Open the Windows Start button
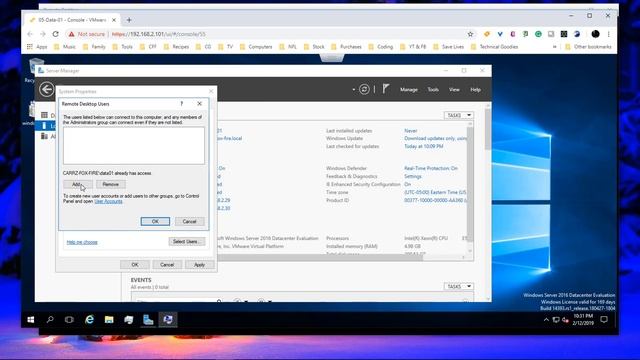Image resolution: width=640 pixels, height=360 pixels. (x=31, y=320)
